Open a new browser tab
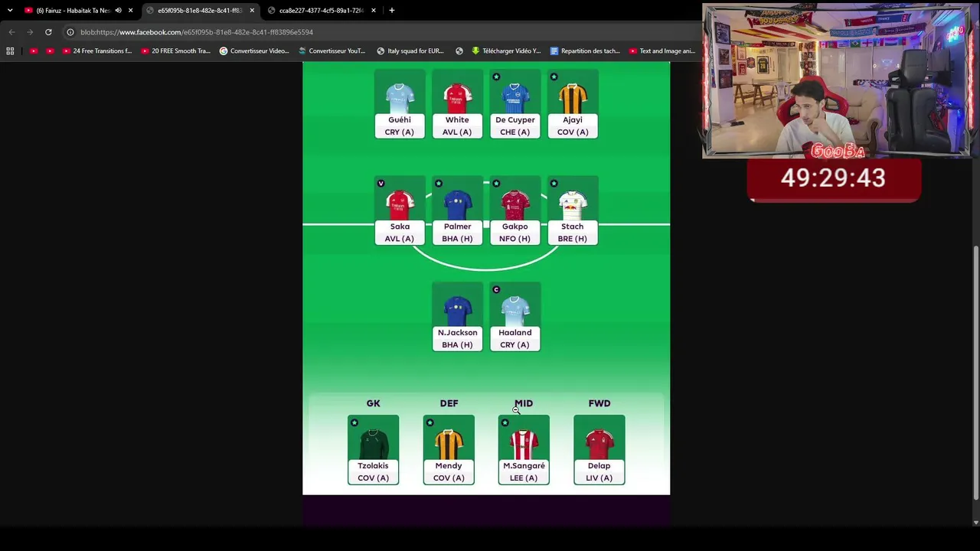This screenshot has width=980, height=551. [x=392, y=11]
